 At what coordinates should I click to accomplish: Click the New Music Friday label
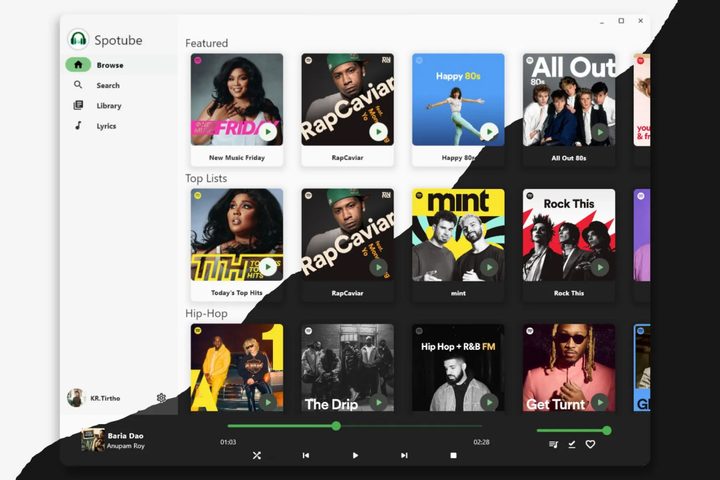point(237,158)
